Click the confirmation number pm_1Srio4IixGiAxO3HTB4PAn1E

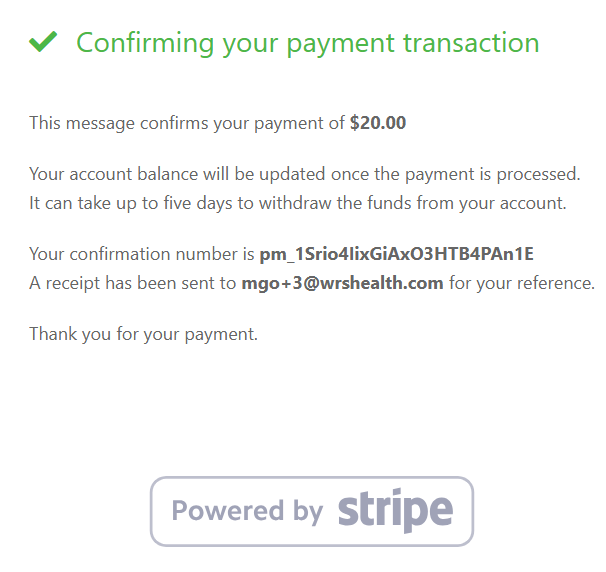396,253
